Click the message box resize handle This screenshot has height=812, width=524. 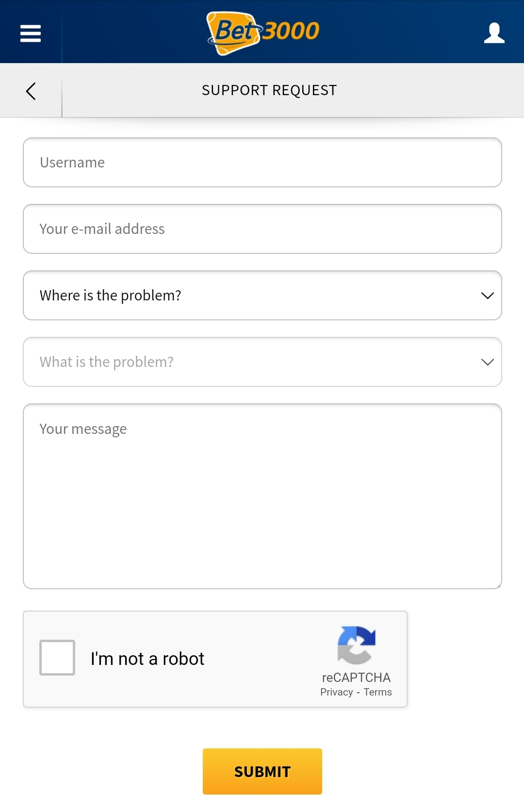point(498,586)
